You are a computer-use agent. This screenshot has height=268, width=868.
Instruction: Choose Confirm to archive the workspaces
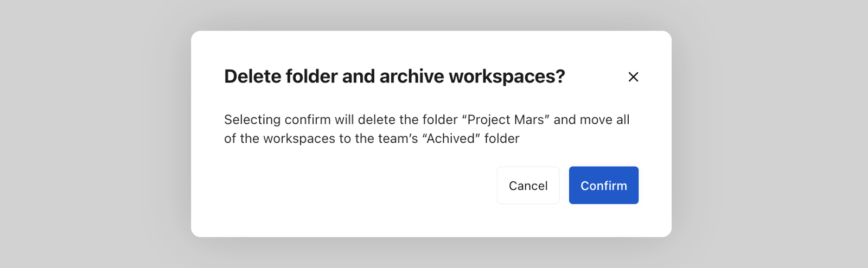pos(604,186)
